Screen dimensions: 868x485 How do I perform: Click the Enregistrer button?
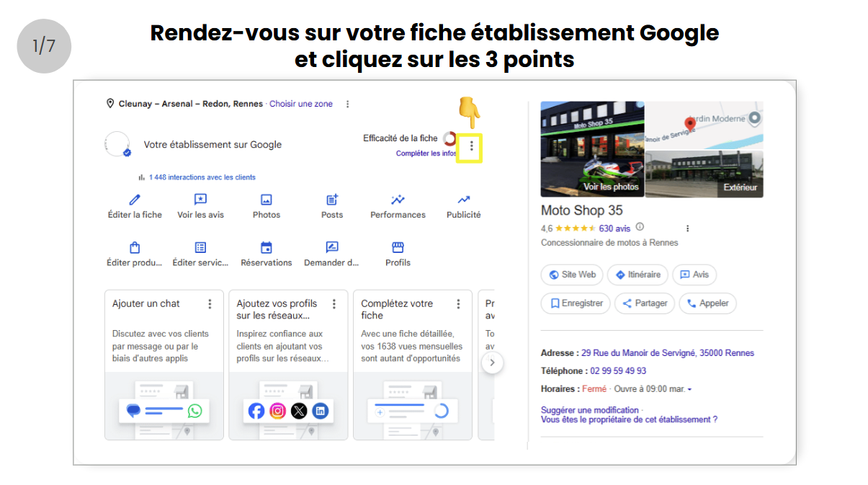[x=576, y=303]
